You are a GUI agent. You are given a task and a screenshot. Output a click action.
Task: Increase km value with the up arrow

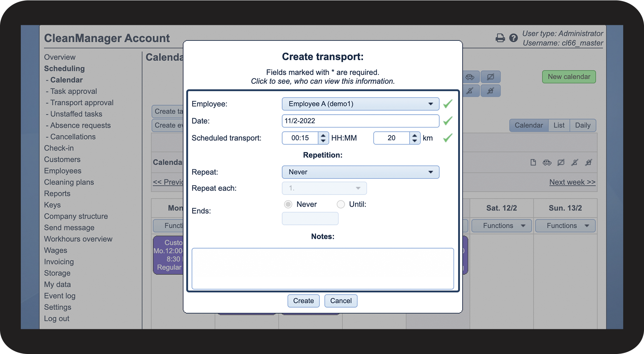point(415,135)
